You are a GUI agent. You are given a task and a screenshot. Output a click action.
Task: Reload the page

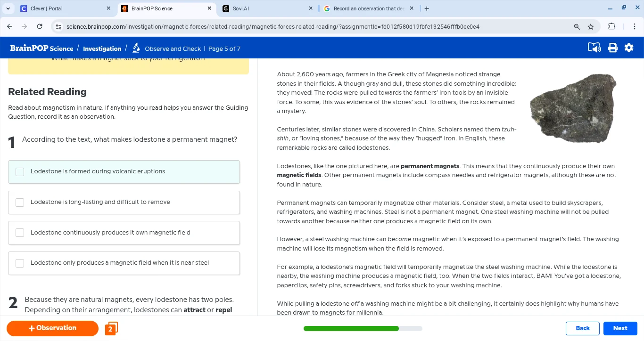(40, 27)
